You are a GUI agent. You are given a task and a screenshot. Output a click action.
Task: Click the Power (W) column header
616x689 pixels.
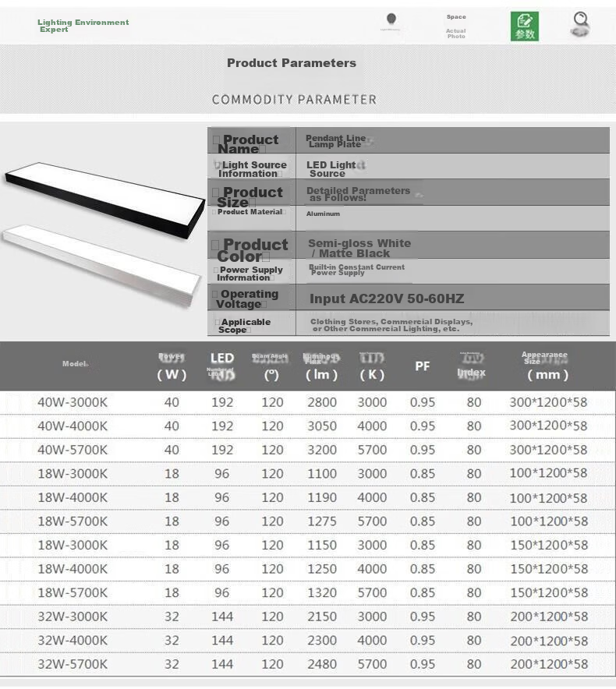(172, 366)
